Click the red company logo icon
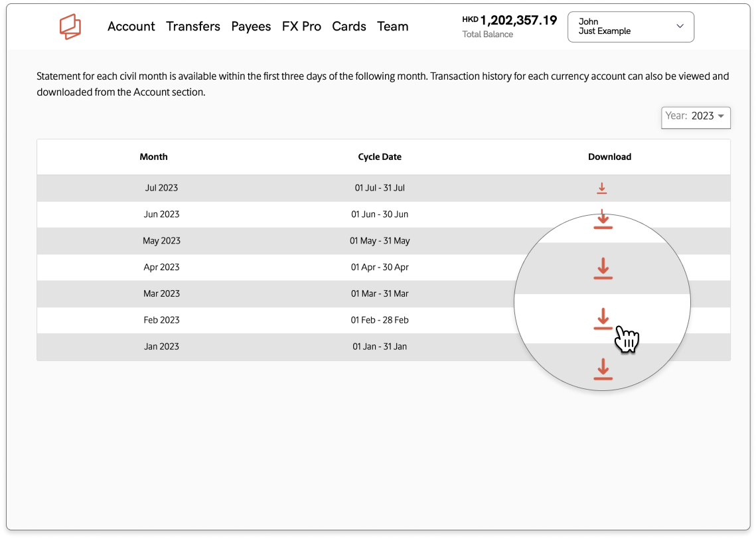Image resolution: width=756 pixels, height=539 pixels. pyautogui.click(x=70, y=27)
